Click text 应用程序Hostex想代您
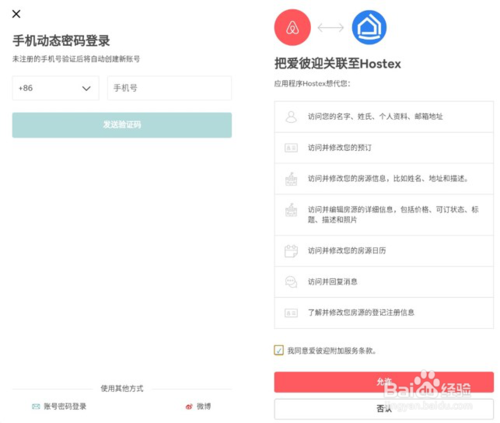 click(312, 84)
